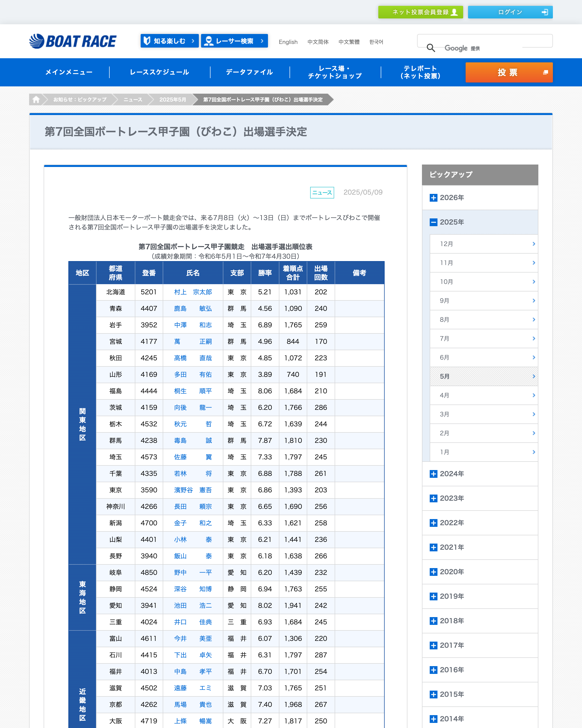582x728 pixels.
Task: Select 5月 in 2025 archive
Action: (484, 376)
